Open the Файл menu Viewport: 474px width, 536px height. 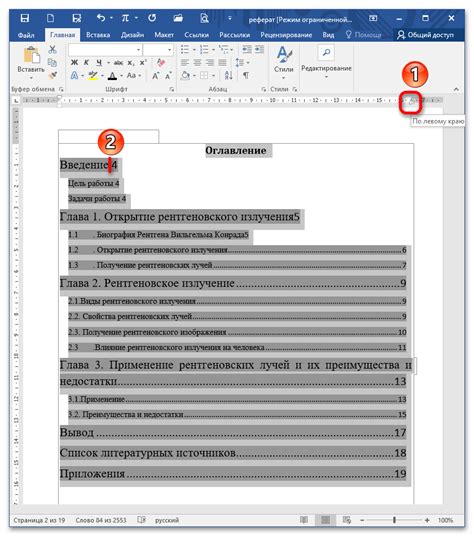pos(26,35)
